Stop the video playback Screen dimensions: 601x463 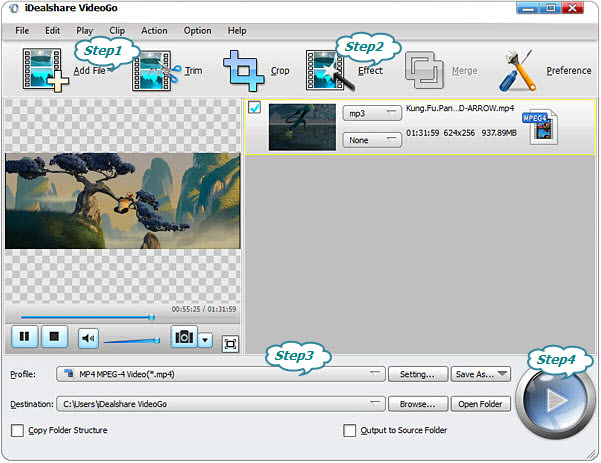click(x=54, y=337)
